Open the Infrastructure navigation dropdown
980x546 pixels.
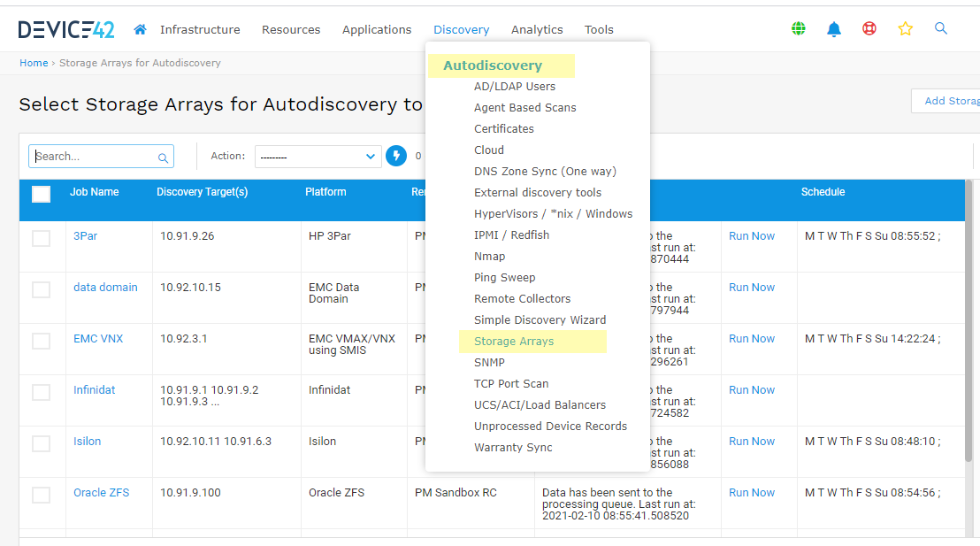[200, 29]
